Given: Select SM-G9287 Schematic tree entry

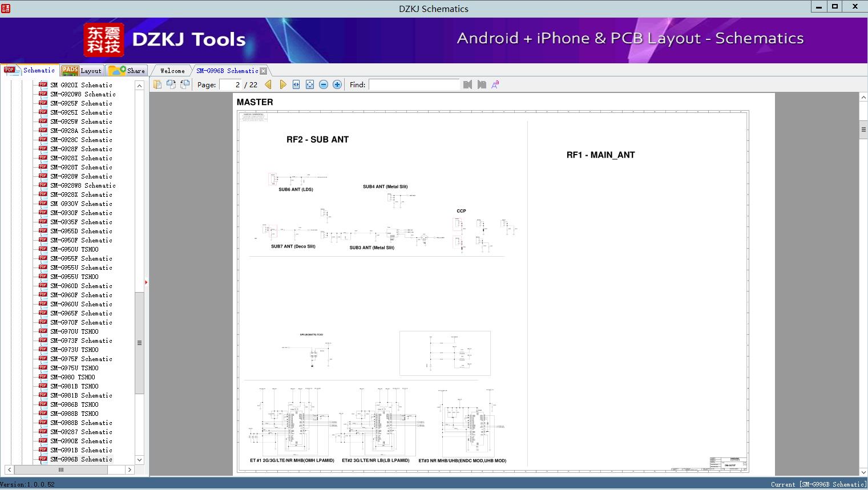Looking at the screenshot, I should (81, 432).
